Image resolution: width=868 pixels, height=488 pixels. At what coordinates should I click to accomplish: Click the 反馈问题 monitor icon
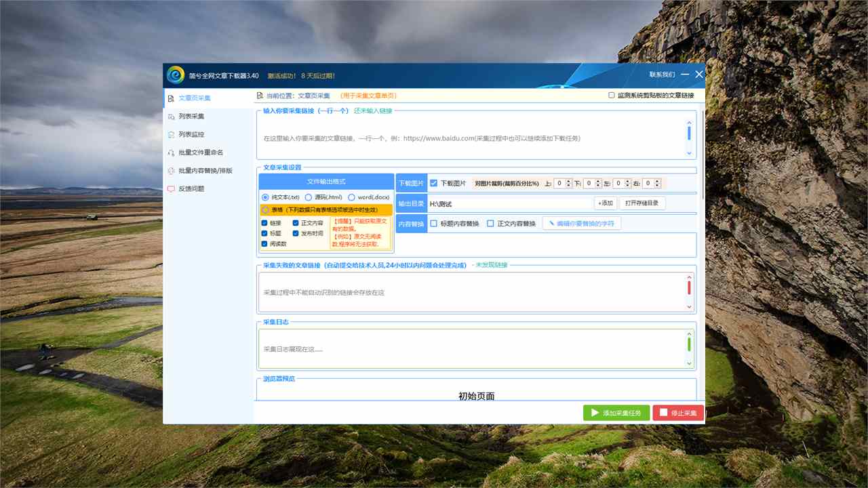[x=172, y=189]
